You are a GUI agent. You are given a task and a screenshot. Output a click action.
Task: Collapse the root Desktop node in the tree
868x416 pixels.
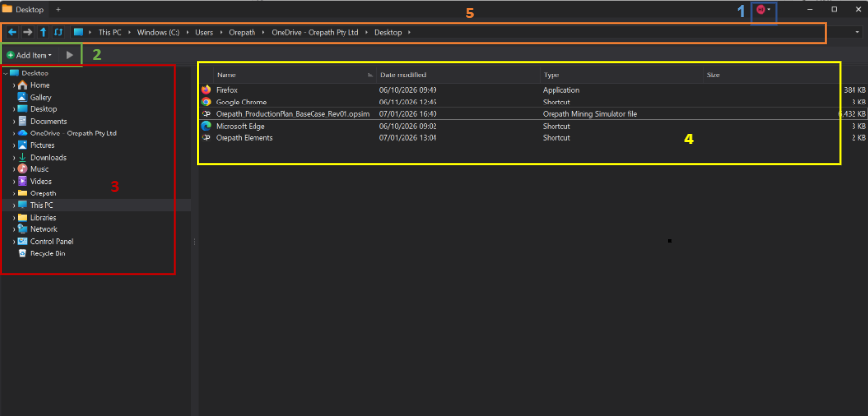5,74
